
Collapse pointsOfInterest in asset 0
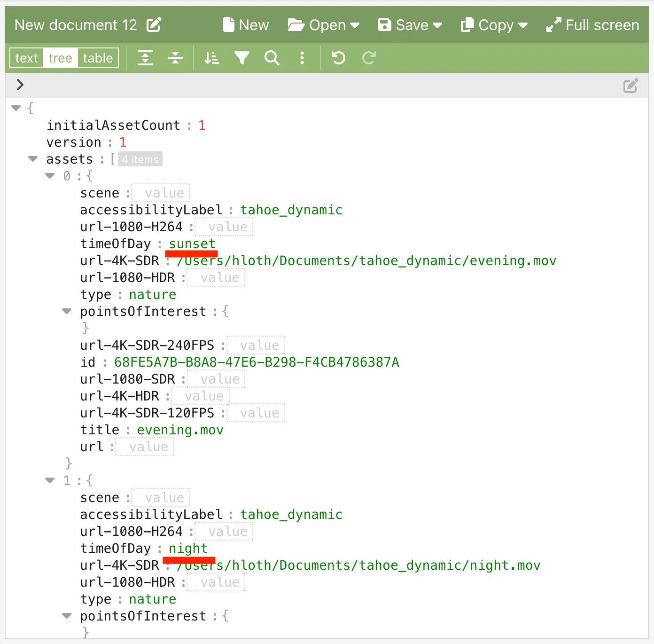[x=67, y=311]
